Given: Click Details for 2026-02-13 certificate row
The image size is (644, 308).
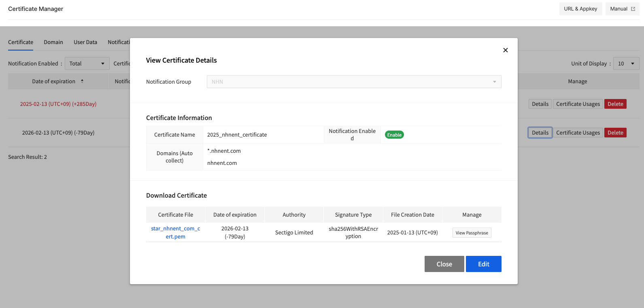Looking at the screenshot, I should click(x=540, y=133).
